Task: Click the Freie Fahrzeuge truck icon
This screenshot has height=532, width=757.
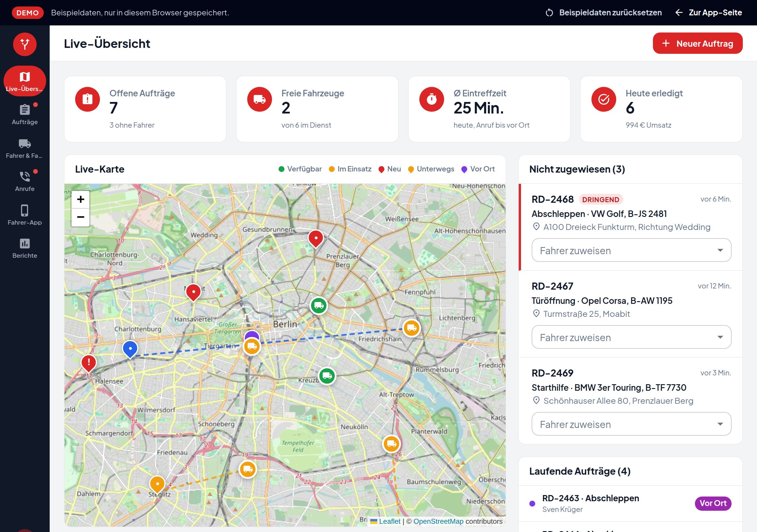Action: point(259,99)
